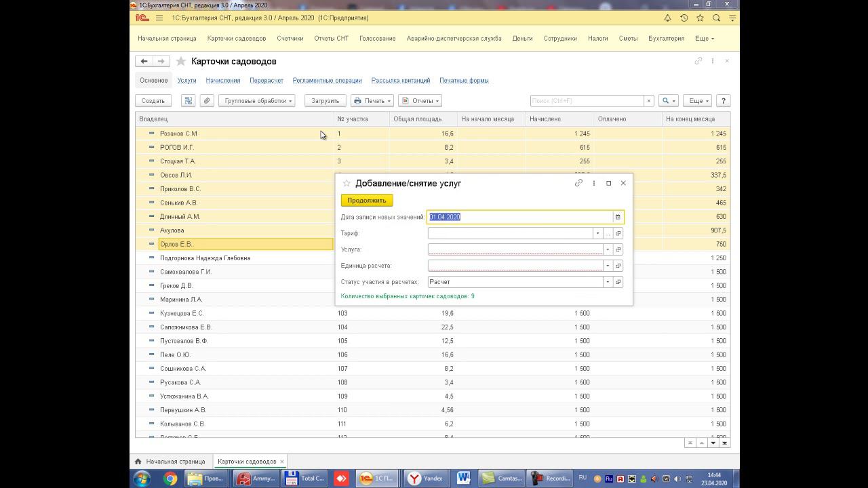
Task: Follow the Рассылка квитанций link
Action: (400, 81)
